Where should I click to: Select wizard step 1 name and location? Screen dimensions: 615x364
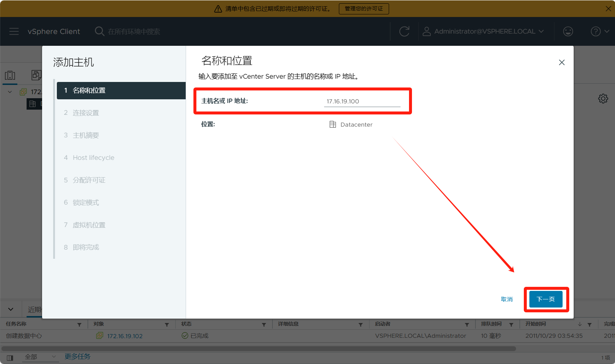pyautogui.click(x=121, y=90)
